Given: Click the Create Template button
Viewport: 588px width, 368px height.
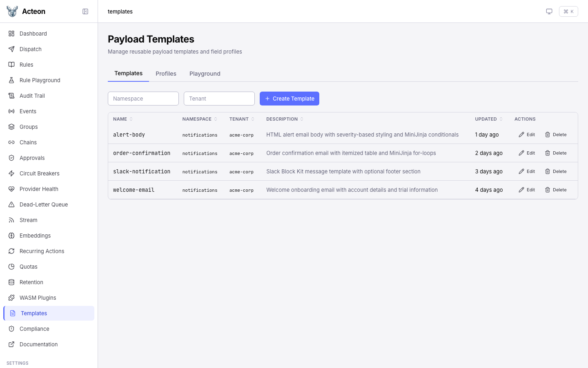Looking at the screenshot, I should point(290,99).
